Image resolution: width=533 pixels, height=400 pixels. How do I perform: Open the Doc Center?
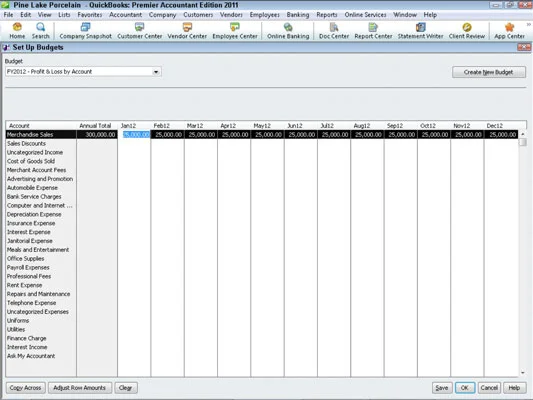334,31
